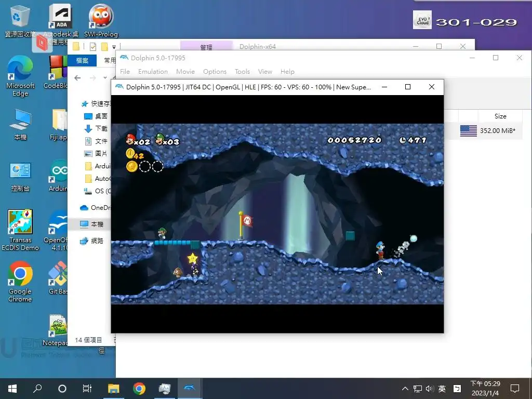This screenshot has width=532, height=399.
Task: Launch Git Bash desktop shortcut
Action: click(58, 277)
